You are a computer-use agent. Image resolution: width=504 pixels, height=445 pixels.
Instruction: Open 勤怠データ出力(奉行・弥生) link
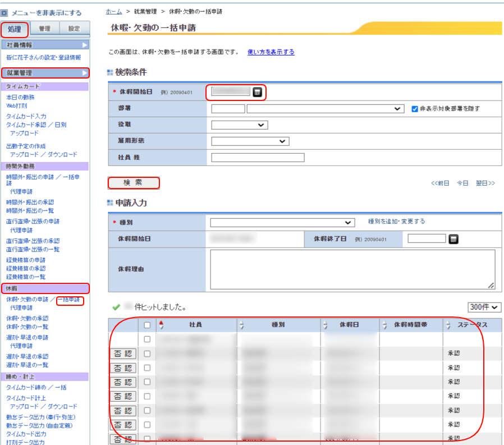[41, 417]
